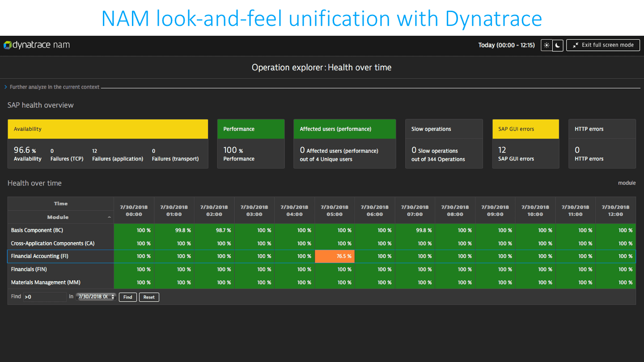
Task: Click the 100 % Performance value
Action: (x=239, y=154)
